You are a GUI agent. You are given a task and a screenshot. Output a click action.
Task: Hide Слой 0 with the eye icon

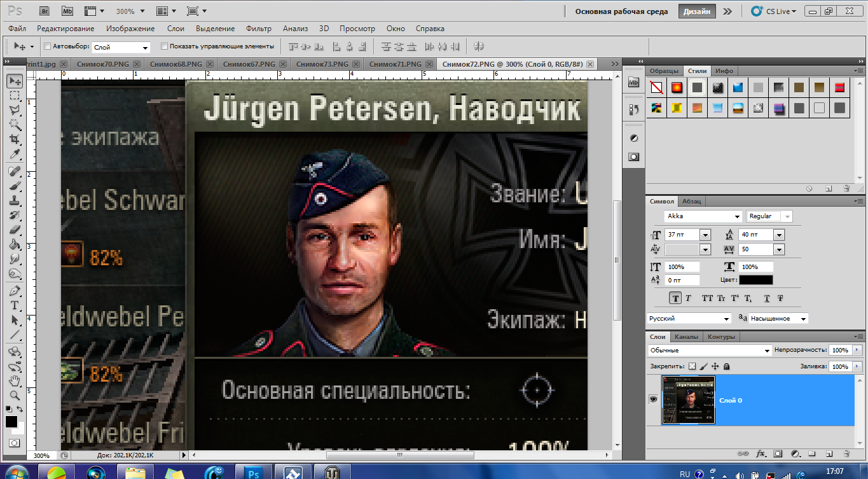(652, 399)
